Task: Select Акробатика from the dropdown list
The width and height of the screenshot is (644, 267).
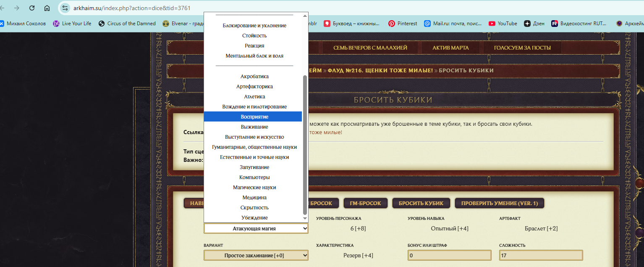Action: coord(254,77)
